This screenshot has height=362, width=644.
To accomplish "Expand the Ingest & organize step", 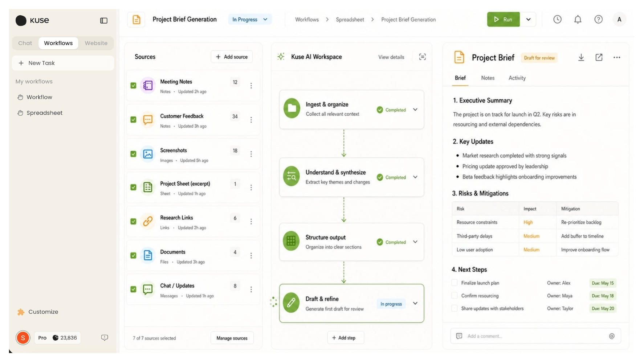I will pos(415,110).
